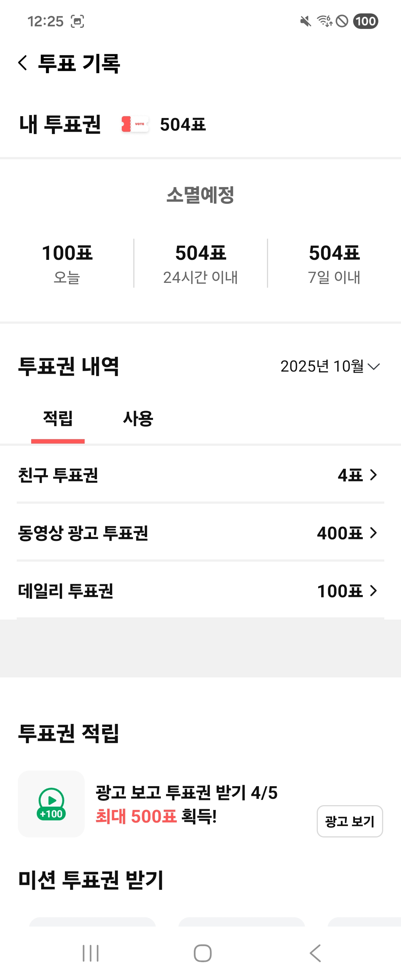Tap the back arrow beside 투표 기록
The image size is (401, 980).
(23, 63)
